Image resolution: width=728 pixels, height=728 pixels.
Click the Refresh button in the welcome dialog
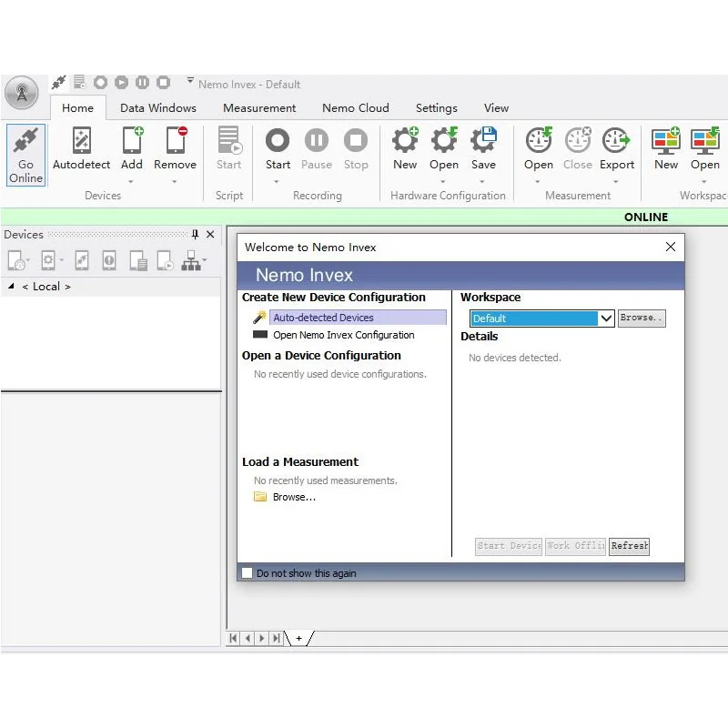[x=629, y=546]
